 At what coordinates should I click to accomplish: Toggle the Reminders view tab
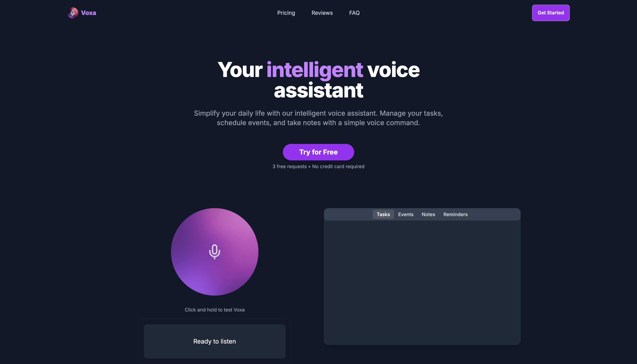pyautogui.click(x=455, y=214)
